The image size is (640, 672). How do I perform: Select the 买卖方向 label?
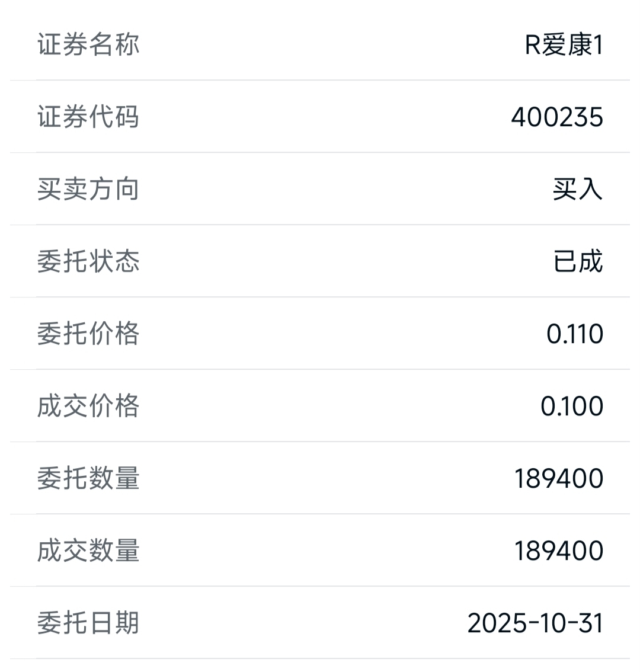88,189
